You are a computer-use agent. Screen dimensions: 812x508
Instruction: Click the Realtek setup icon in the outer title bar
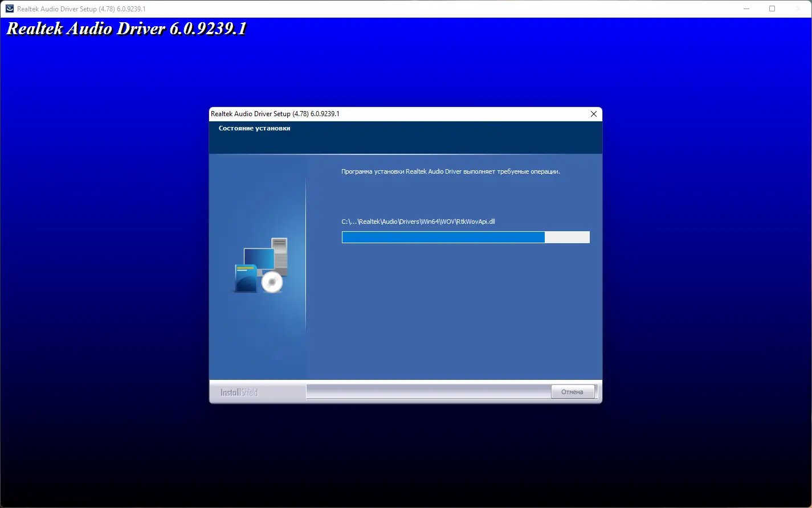point(10,9)
